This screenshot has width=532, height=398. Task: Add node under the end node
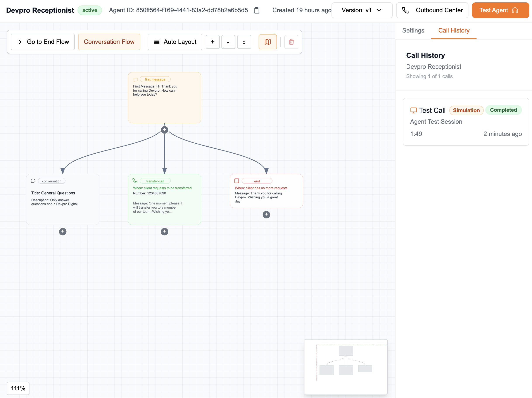coord(266,214)
